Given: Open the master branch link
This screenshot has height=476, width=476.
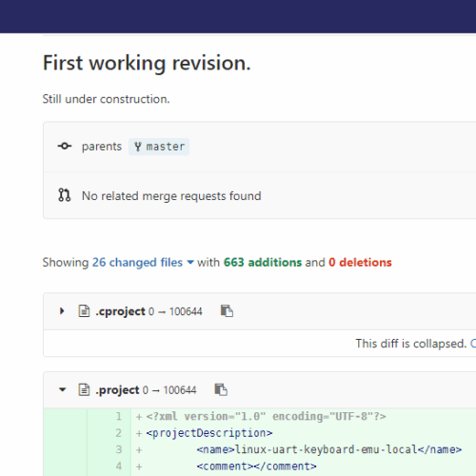Looking at the screenshot, I should [x=159, y=147].
